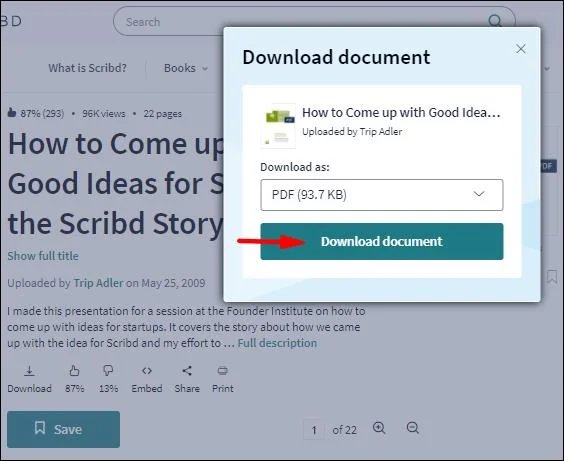Click the Save bookmark button
Screen dimensions: 564x461
[x=63, y=429]
